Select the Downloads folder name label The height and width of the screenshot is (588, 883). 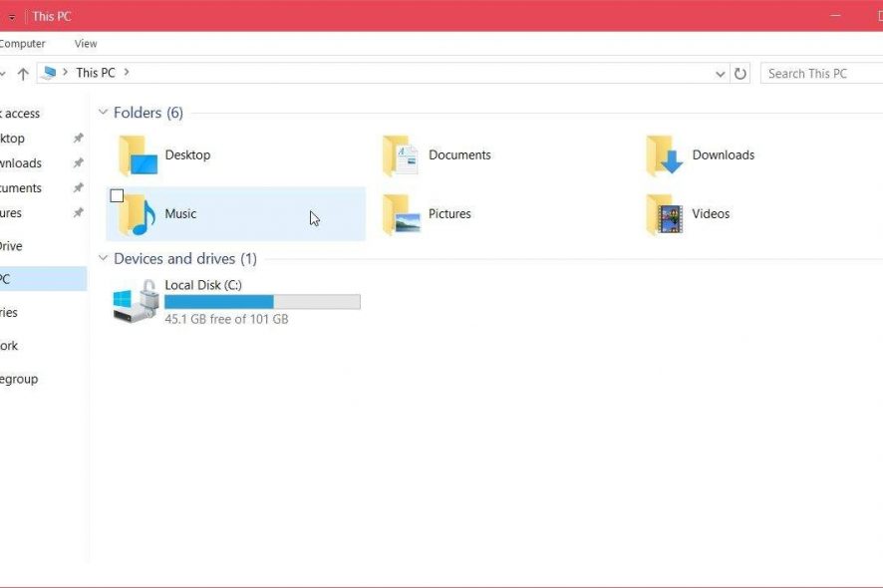click(x=724, y=154)
